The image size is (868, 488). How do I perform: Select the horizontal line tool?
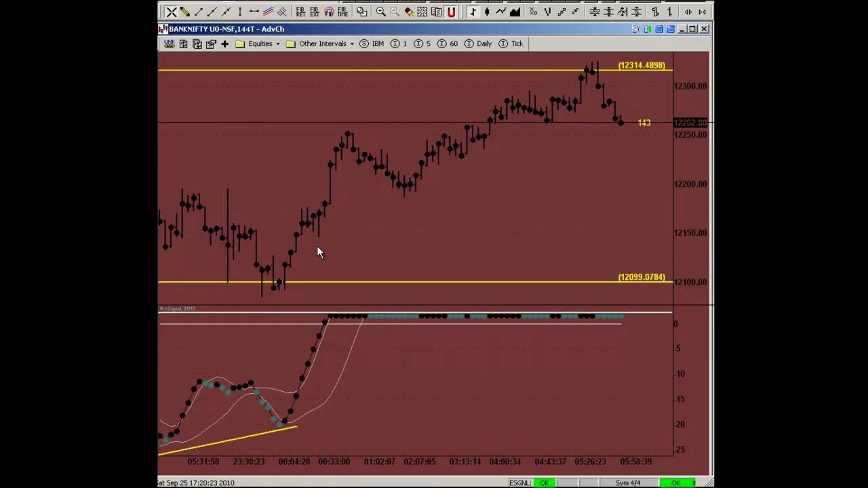[x=254, y=12]
